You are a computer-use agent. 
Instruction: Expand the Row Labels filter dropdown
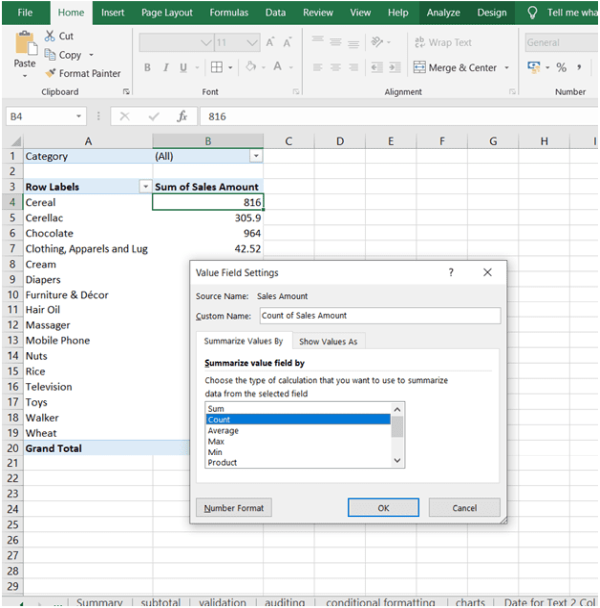point(145,187)
